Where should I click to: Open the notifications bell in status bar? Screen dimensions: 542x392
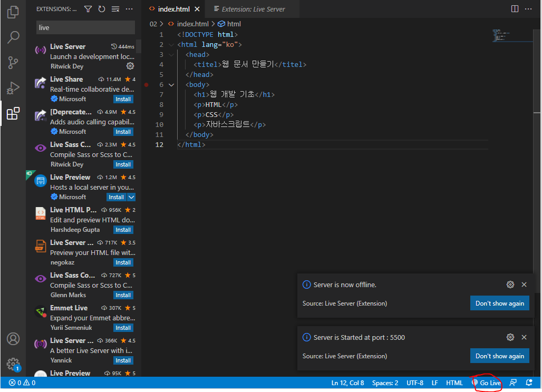(529, 383)
